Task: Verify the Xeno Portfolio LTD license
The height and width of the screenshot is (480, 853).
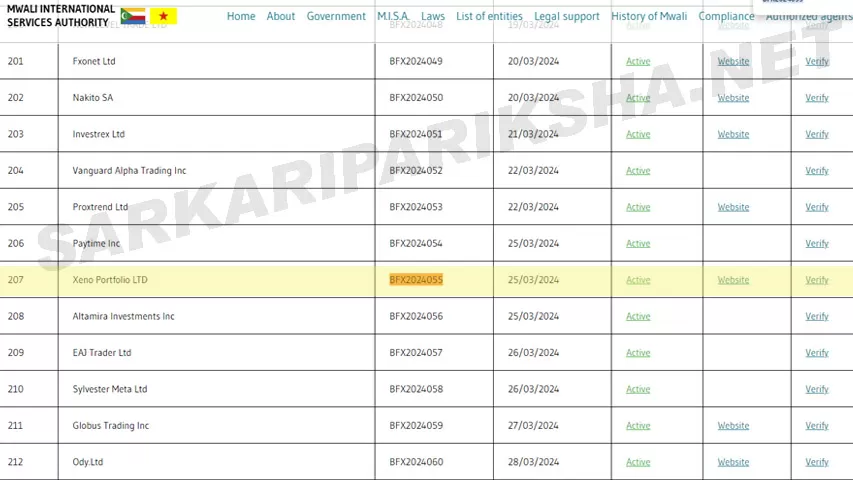Action: [x=817, y=280]
